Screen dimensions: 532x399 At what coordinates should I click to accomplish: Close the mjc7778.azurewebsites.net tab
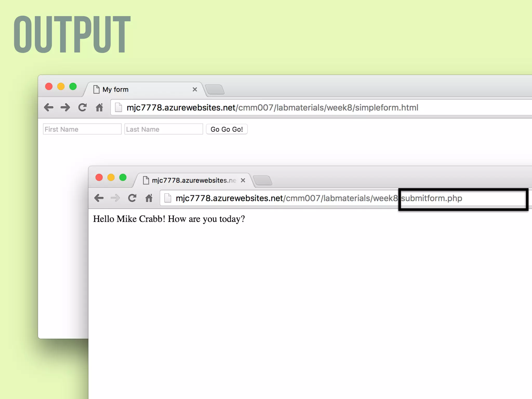[243, 181]
